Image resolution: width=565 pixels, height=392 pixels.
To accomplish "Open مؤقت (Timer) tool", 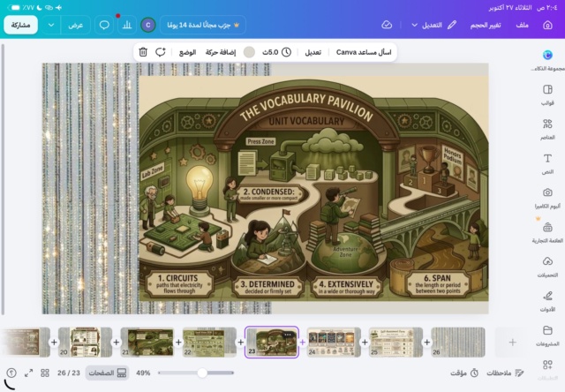I will (464, 373).
